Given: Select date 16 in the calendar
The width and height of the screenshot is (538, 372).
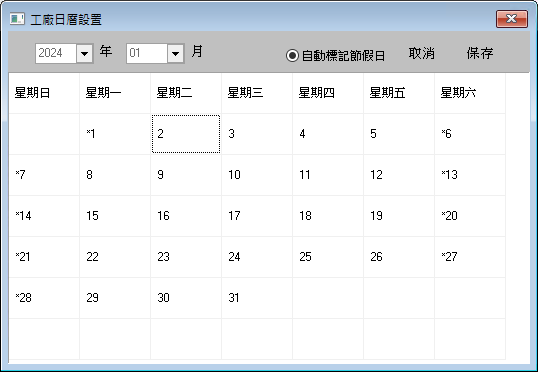Looking at the screenshot, I should click(186, 216).
